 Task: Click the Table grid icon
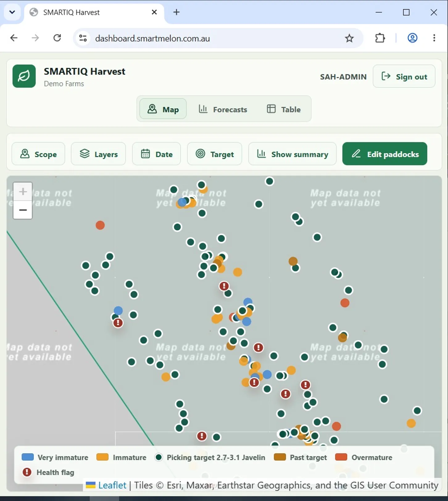[271, 109]
